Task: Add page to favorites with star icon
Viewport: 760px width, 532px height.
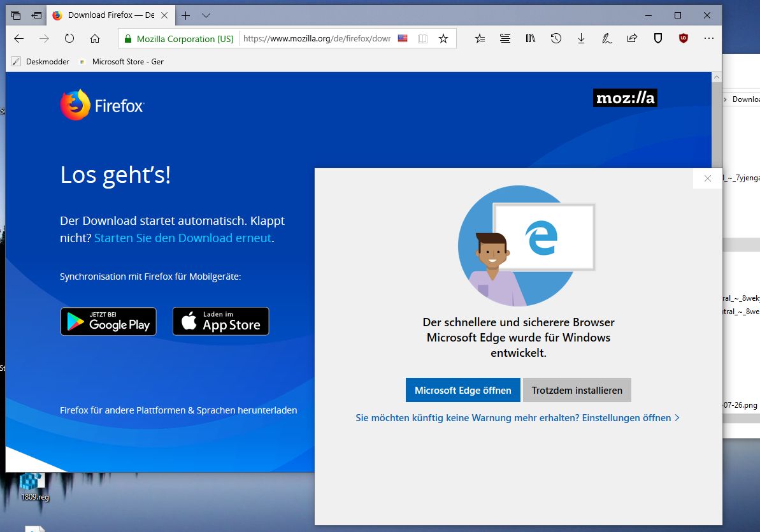Action: [443, 39]
